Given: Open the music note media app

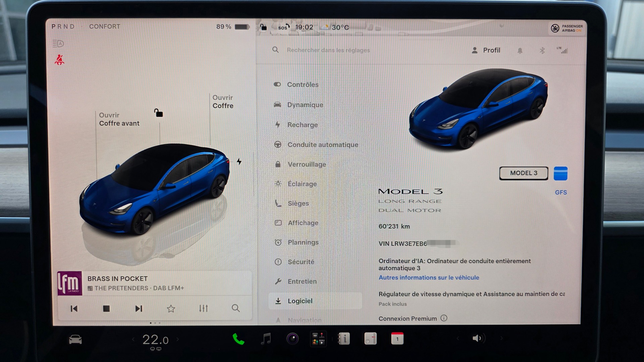Looking at the screenshot, I should point(266,339).
